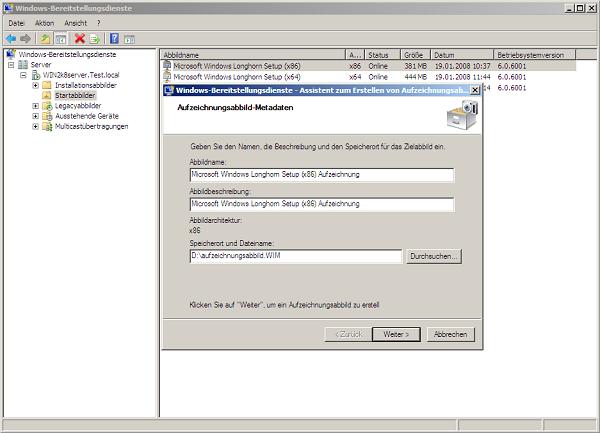Select Windows-Bereitstellungsdienste root label
This screenshot has width=600, height=433.
click(67, 54)
